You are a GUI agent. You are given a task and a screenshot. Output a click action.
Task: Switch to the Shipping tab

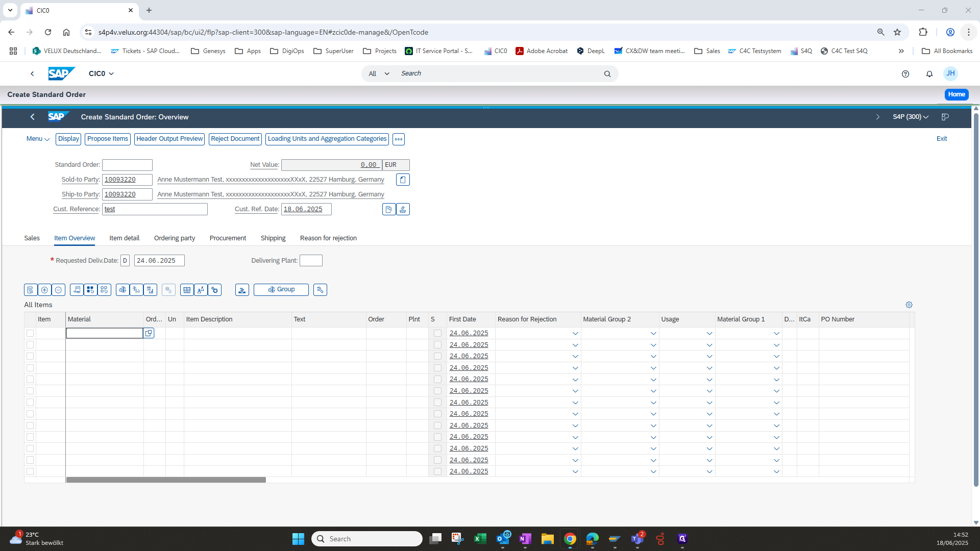(273, 238)
